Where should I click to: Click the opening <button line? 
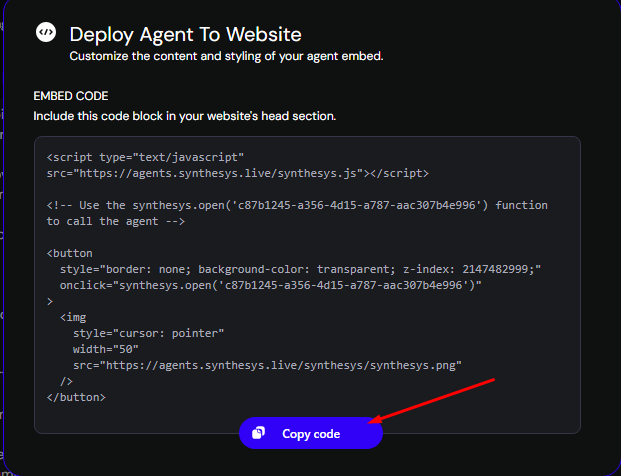click(69, 253)
